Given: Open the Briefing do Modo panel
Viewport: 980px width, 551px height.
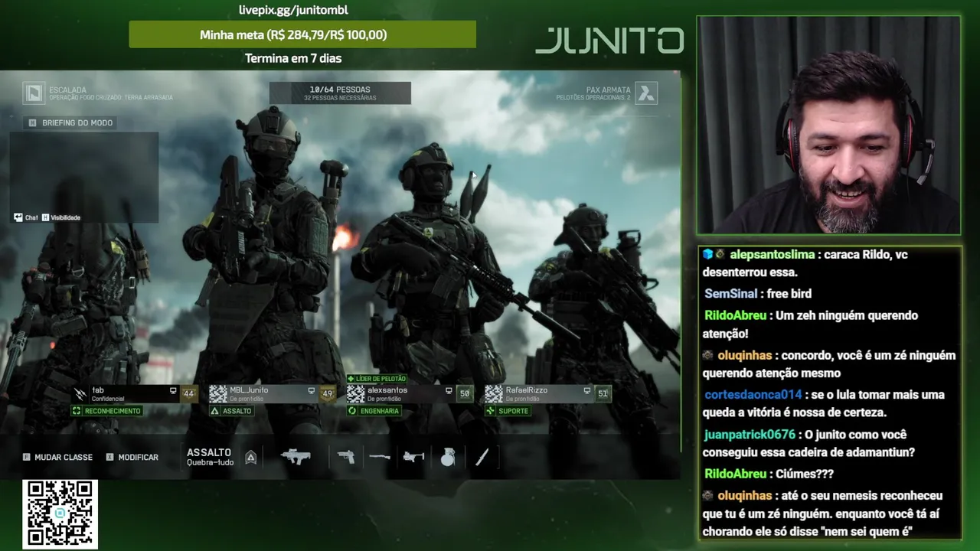Looking at the screenshot, I should point(70,122).
